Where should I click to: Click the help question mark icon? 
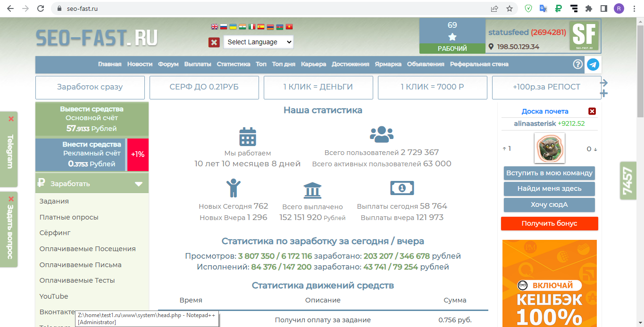pyautogui.click(x=578, y=65)
